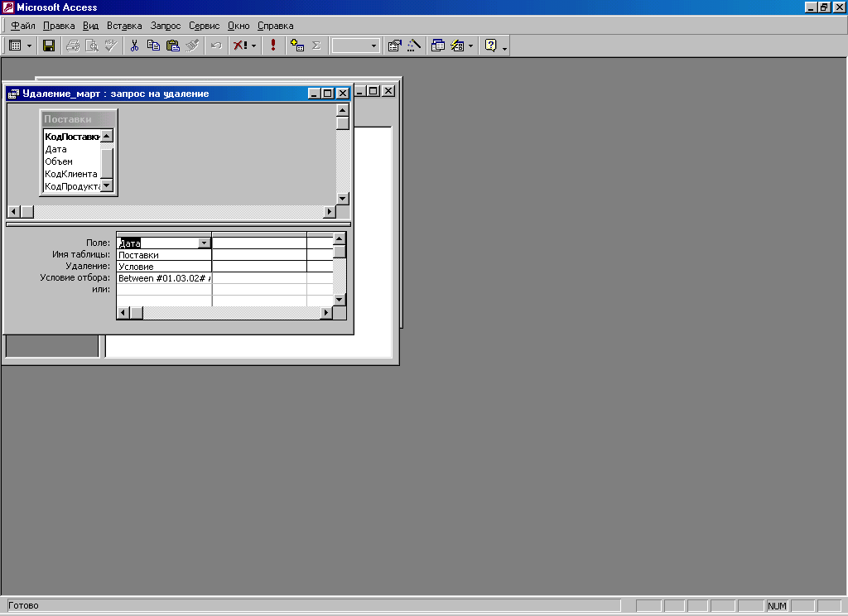Image resolution: width=848 pixels, height=616 pixels.
Task: Click up arrow of table pane vertical scrollbar
Action: [342, 110]
